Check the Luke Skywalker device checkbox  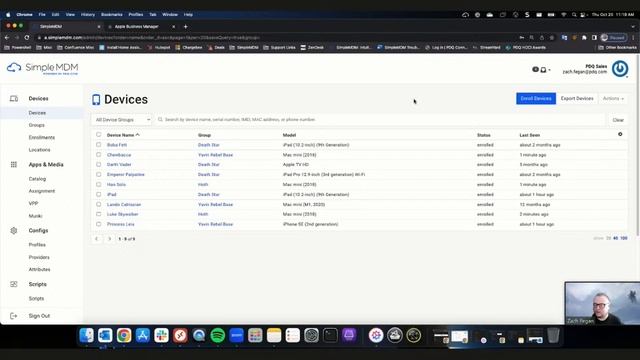[x=98, y=214]
